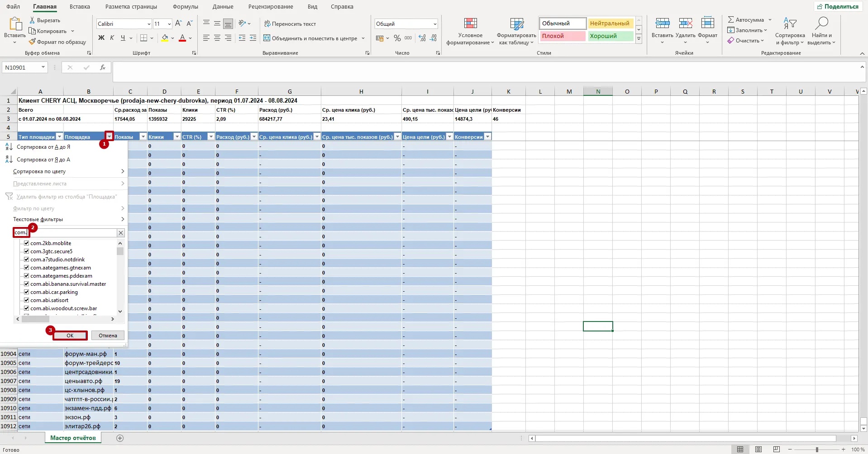Click the 'Отмена' cancel button
The width and height of the screenshot is (868, 454).
click(108, 336)
